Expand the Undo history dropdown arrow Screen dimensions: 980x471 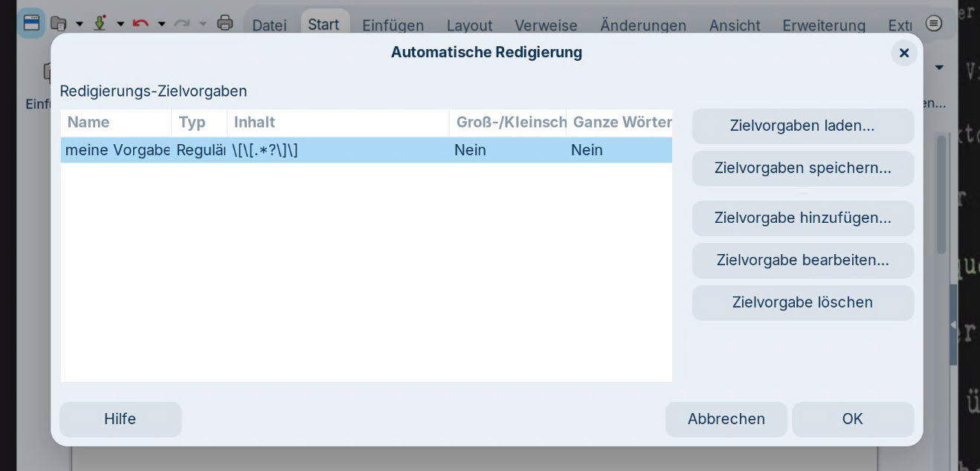[161, 24]
